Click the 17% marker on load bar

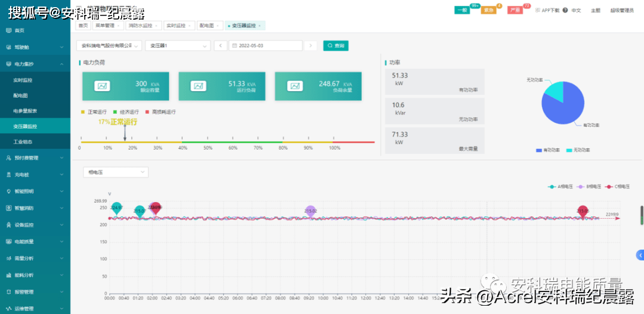click(x=125, y=136)
